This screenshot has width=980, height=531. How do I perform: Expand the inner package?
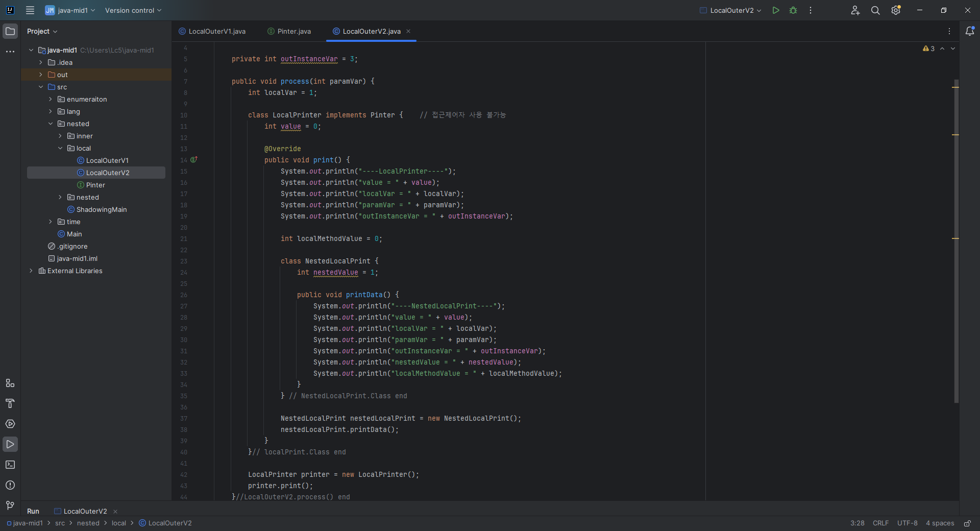60,136
